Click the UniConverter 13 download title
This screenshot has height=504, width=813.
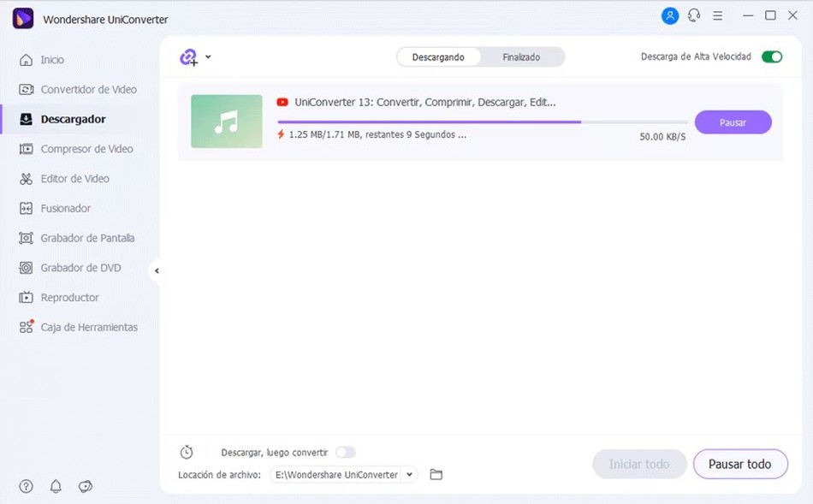coord(425,102)
